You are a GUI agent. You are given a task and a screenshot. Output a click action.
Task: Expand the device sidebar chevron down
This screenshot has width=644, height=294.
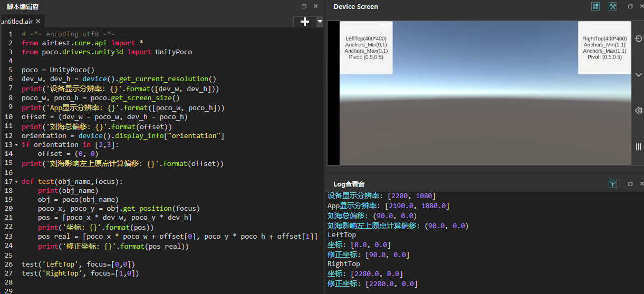[x=638, y=75]
